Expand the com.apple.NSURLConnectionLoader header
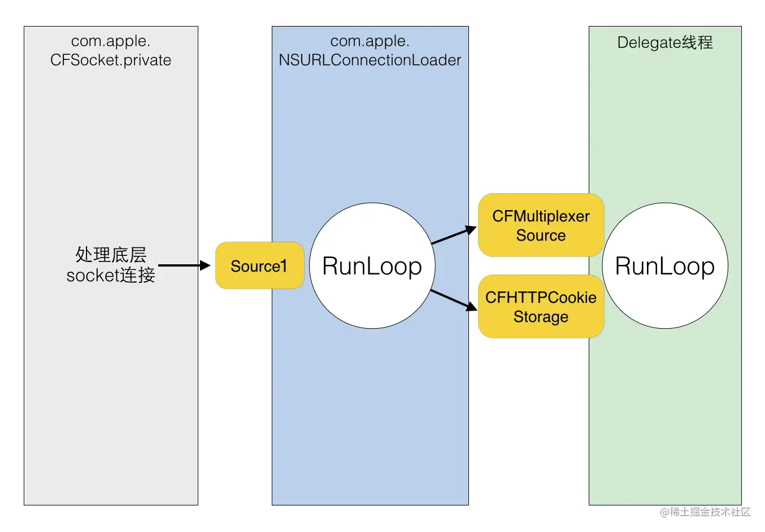765x532 pixels. point(371,50)
